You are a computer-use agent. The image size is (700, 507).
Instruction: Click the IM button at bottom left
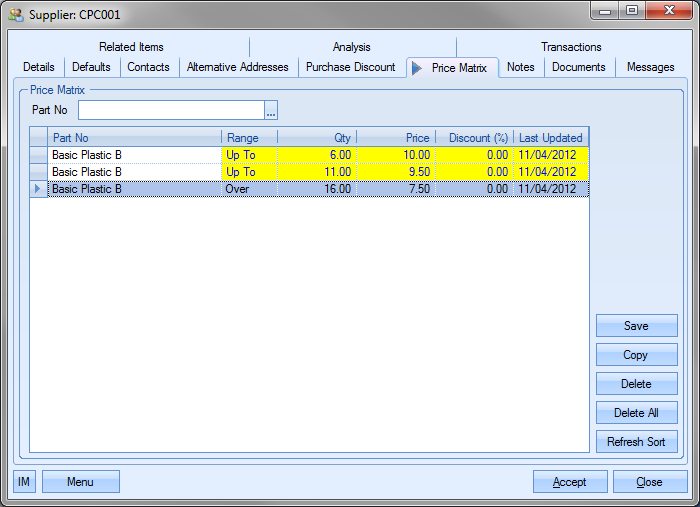(24, 482)
